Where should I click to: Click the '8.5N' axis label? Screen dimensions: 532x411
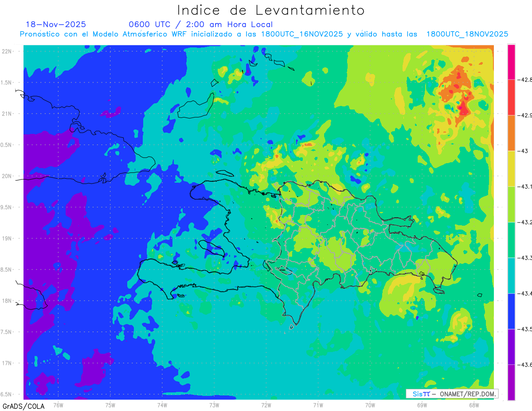(x=7, y=270)
